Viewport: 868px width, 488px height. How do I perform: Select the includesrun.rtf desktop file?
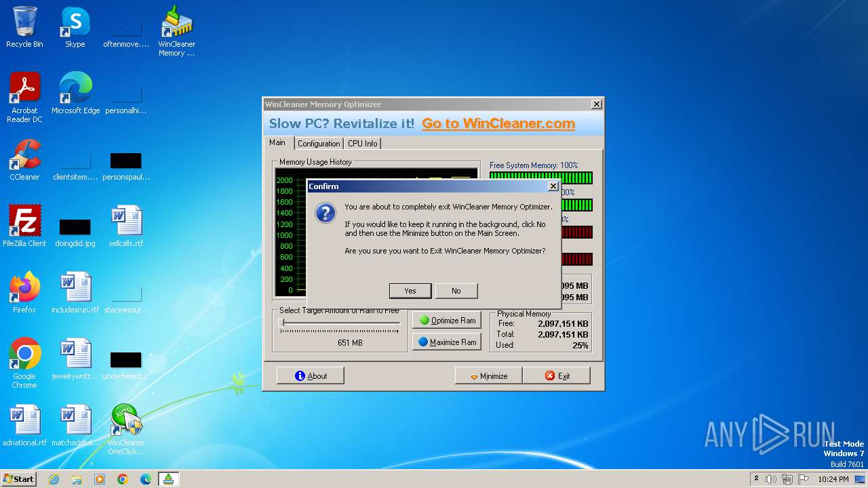(x=75, y=293)
